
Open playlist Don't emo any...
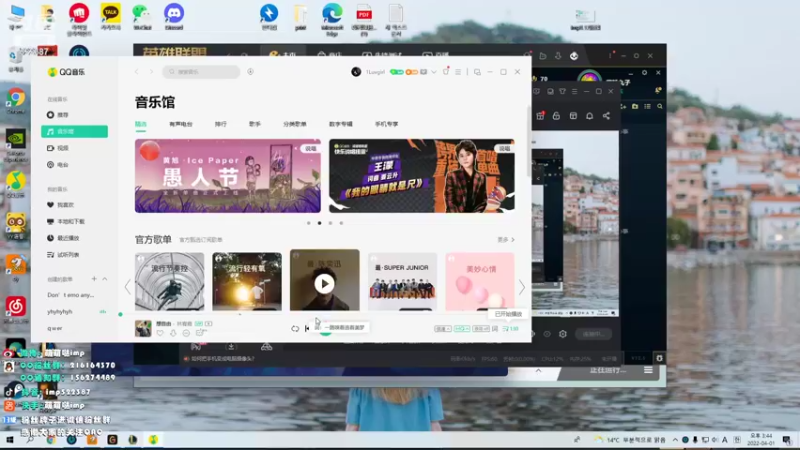pyautogui.click(x=70, y=295)
